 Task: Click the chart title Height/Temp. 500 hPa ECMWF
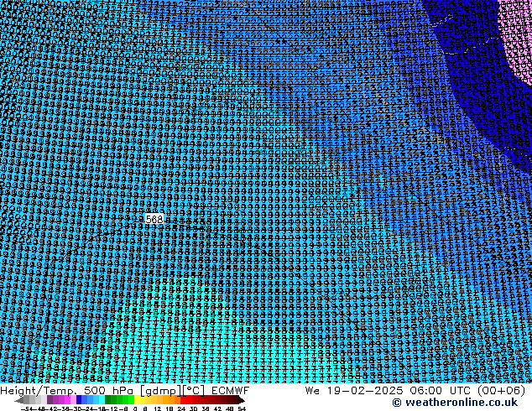(124, 390)
